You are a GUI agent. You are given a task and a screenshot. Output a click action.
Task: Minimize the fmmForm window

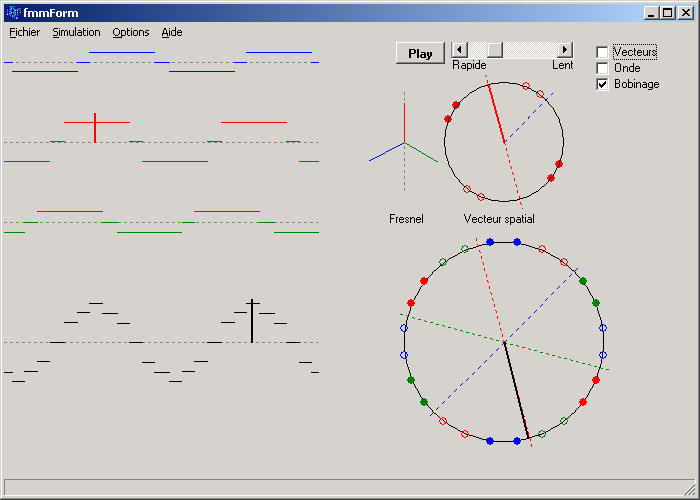(x=651, y=13)
